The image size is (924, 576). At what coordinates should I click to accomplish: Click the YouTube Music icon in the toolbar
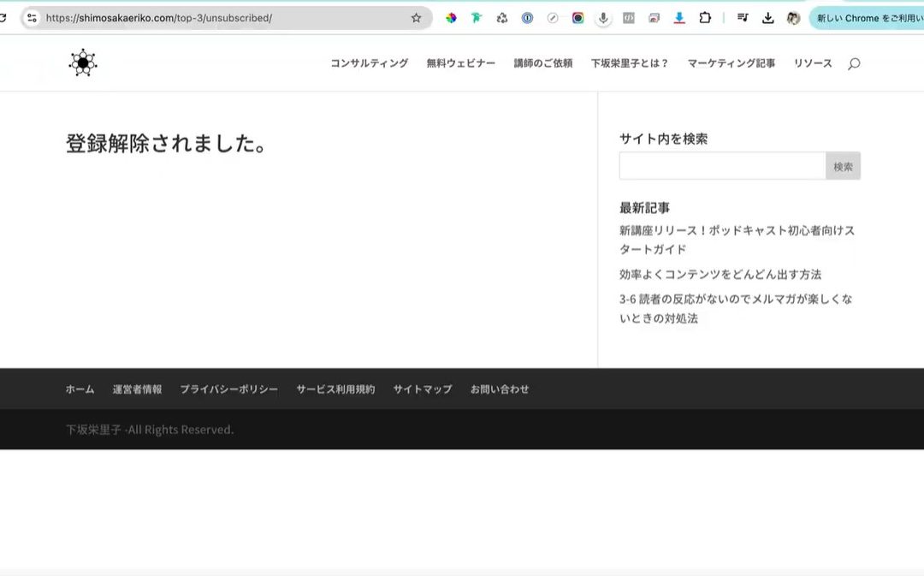coord(743,17)
